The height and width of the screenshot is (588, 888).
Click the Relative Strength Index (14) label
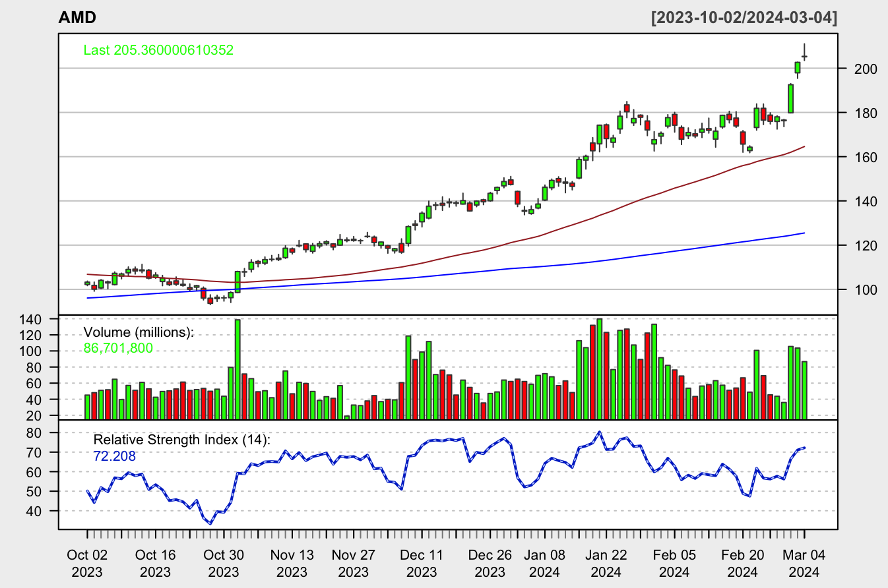(182, 440)
